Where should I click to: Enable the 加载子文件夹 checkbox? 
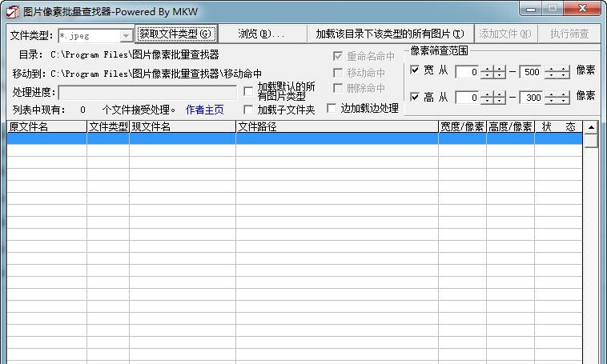[x=248, y=110]
